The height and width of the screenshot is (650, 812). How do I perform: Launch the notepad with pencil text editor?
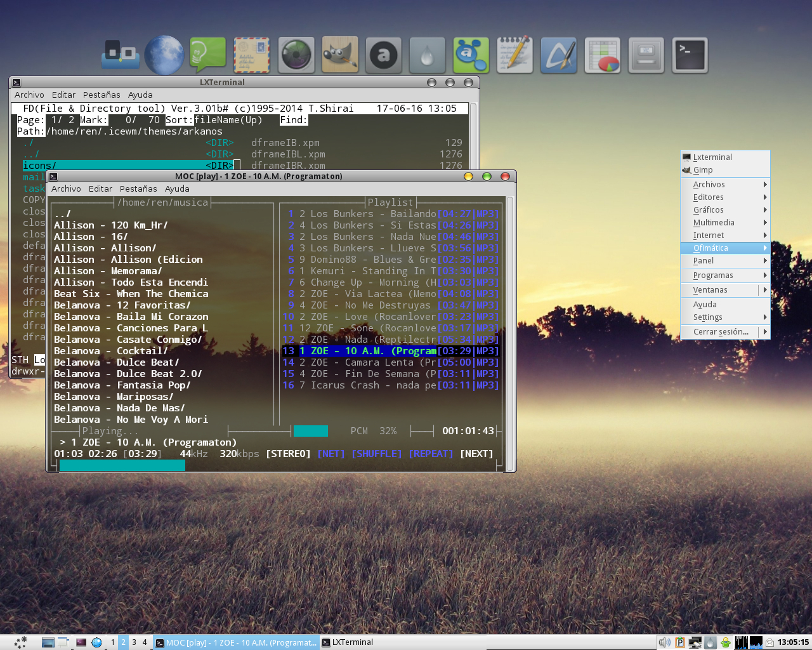(x=514, y=55)
